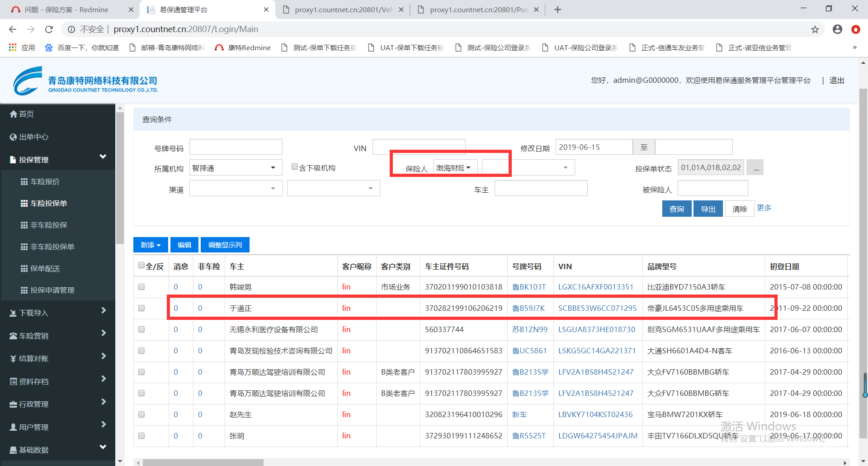Bookmark this page with the star icon
The image size is (868, 466).
click(815, 29)
